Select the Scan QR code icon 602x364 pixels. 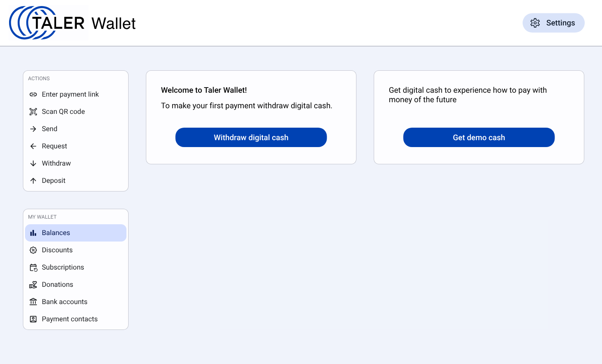[x=33, y=111]
